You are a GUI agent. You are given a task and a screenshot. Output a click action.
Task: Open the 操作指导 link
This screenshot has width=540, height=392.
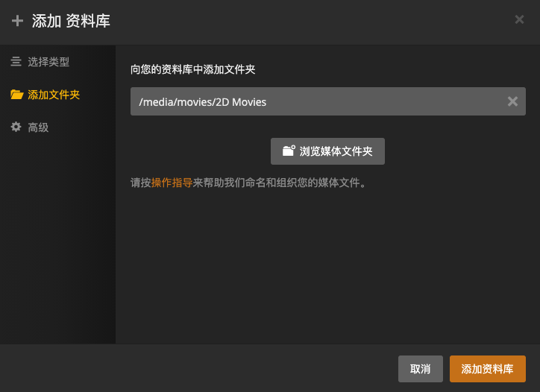[x=172, y=183]
